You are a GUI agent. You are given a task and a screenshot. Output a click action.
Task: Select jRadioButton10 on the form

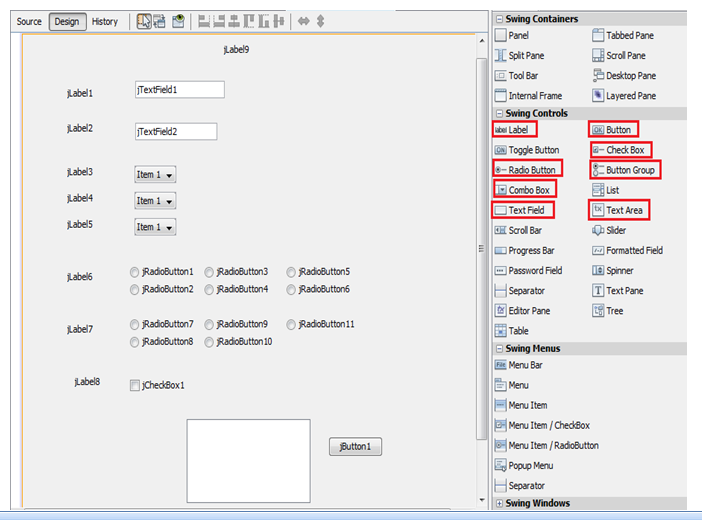click(238, 342)
